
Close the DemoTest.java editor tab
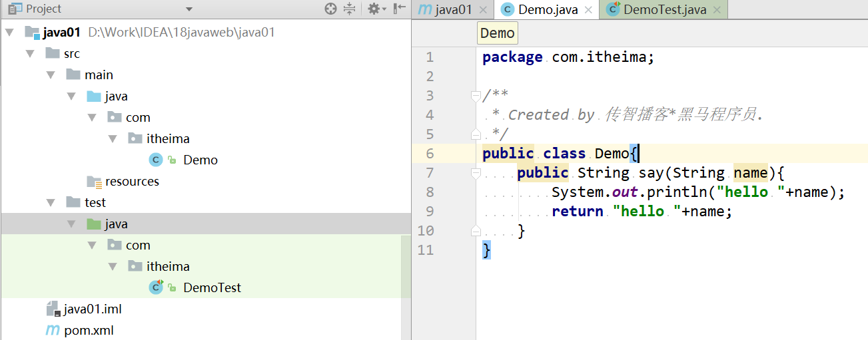click(x=717, y=10)
